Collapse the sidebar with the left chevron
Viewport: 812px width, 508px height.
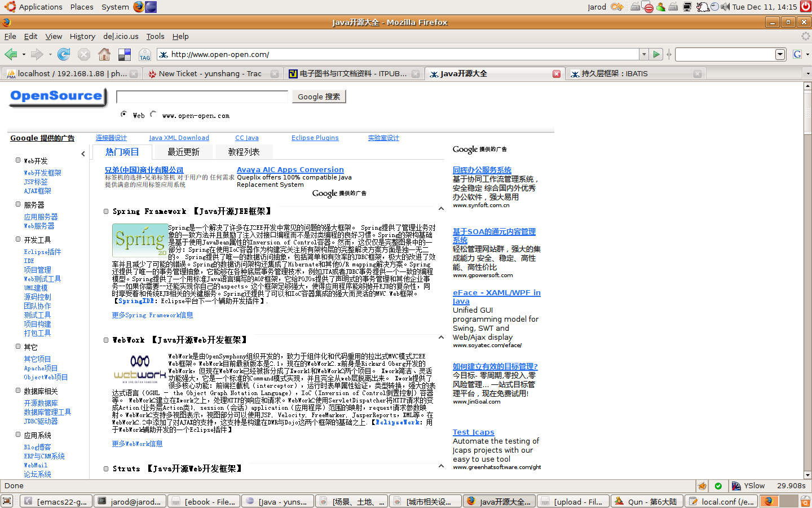point(83,154)
